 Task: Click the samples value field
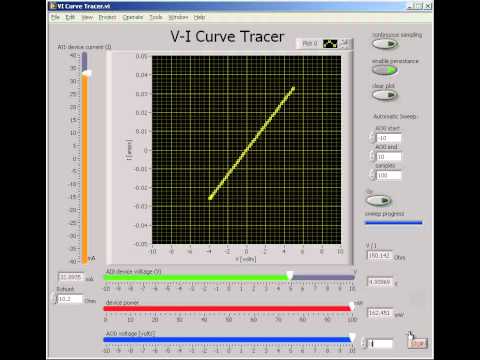[x=389, y=175]
